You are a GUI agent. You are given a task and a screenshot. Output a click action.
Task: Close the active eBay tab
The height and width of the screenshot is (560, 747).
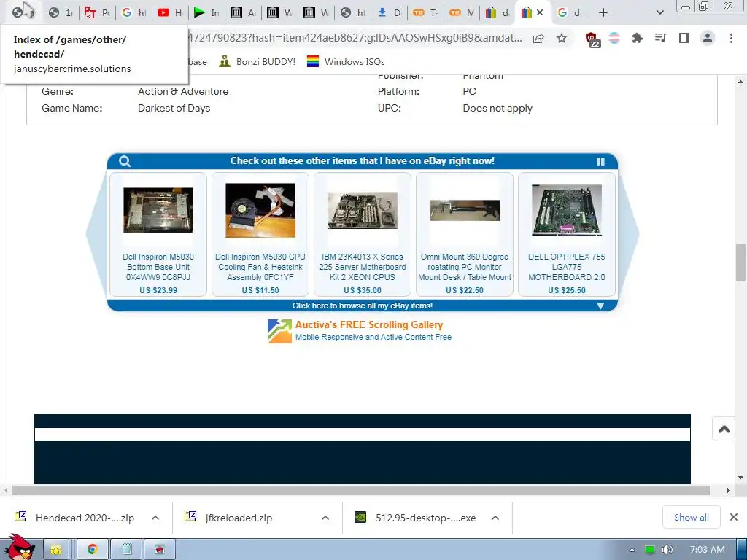(540, 13)
